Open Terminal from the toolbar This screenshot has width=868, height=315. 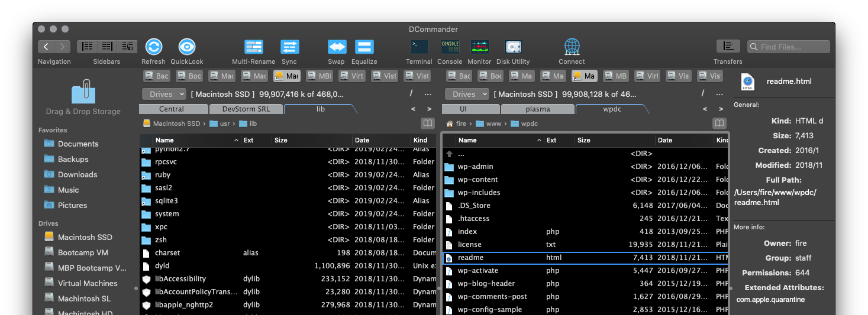click(420, 47)
